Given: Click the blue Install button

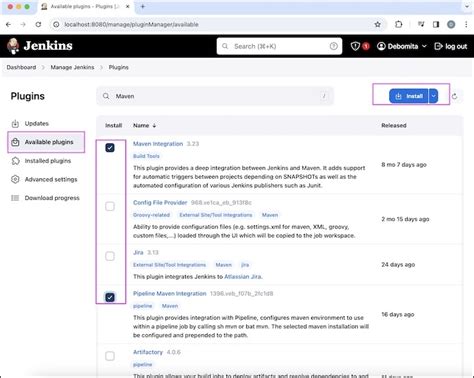Looking at the screenshot, I should pos(409,96).
